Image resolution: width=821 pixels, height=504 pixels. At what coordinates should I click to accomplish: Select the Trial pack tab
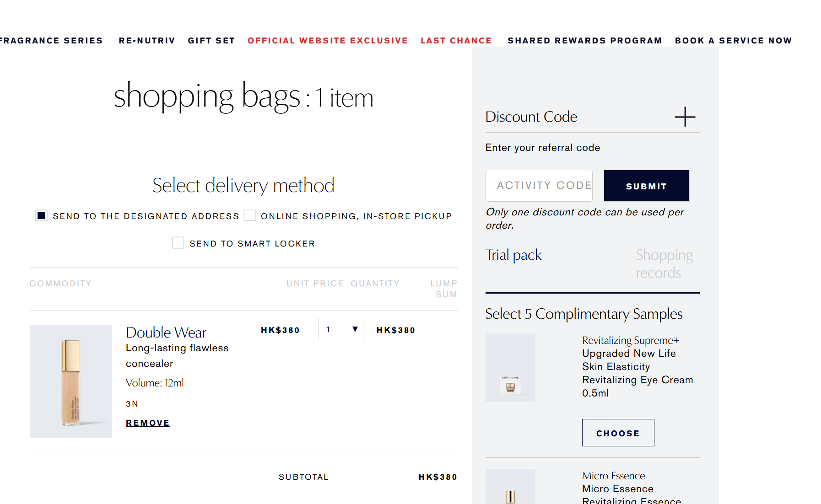point(513,255)
